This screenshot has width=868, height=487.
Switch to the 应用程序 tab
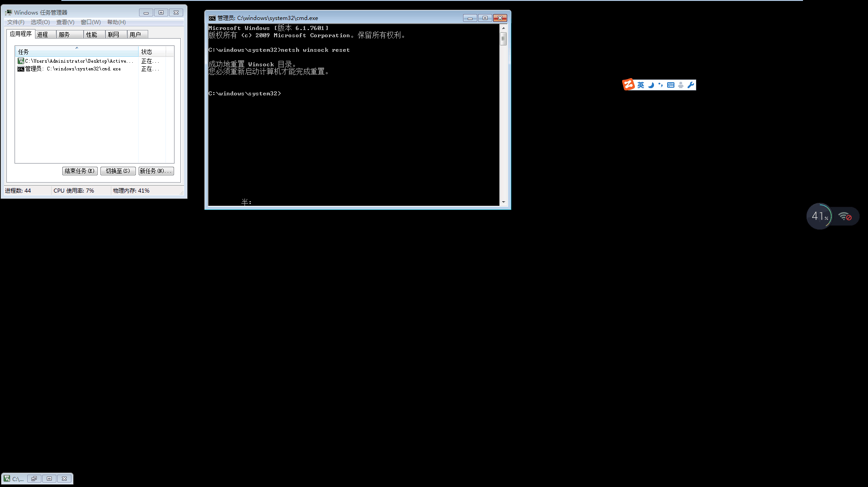pos(20,34)
